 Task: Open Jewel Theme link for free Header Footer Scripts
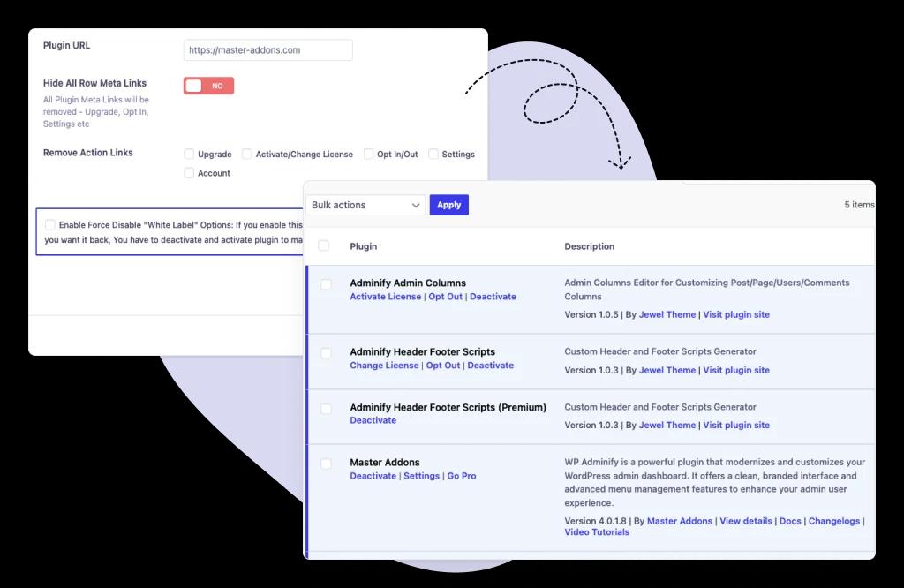coord(667,370)
